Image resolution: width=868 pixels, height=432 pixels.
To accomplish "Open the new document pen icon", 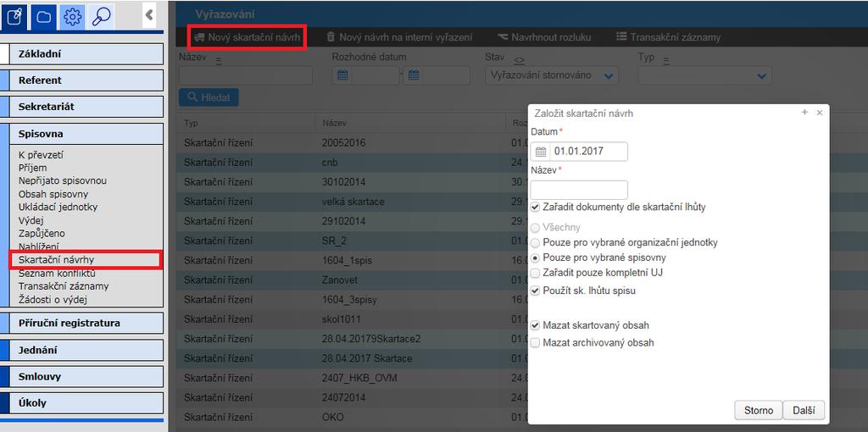I will point(15,17).
